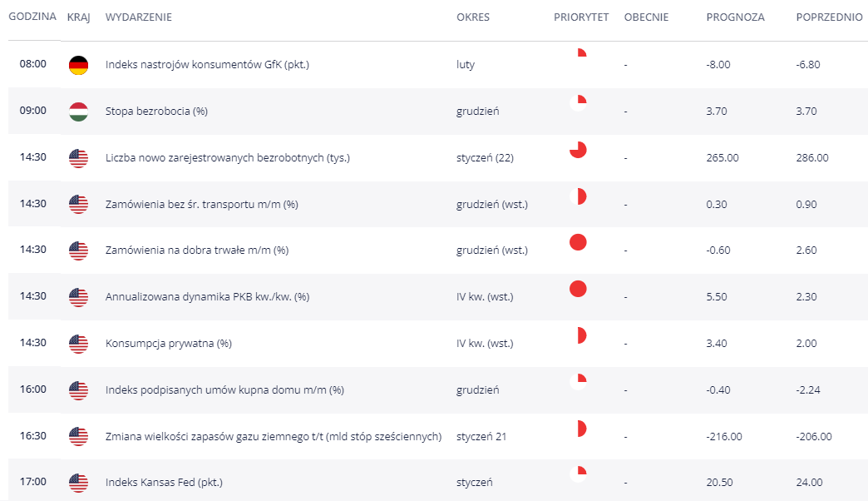Screen dimensions: 868x501
Task: Click the three-quarter priority icon for Liczba nowo zarejestrowanych bezrobotnych
Action: tap(578, 150)
